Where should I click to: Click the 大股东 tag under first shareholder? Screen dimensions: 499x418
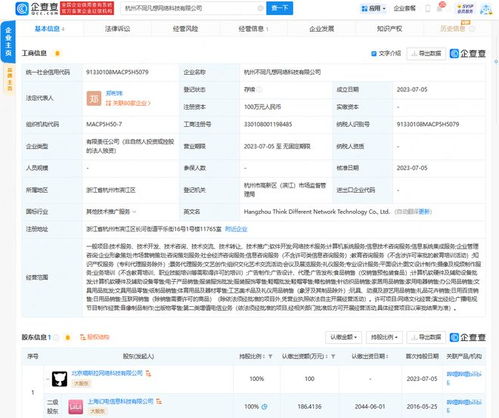81,384
